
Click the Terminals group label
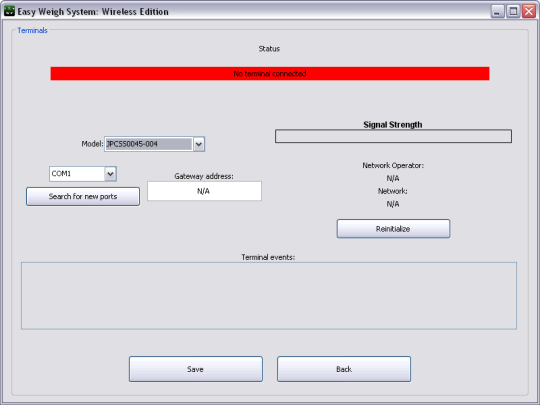(x=32, y=31)
